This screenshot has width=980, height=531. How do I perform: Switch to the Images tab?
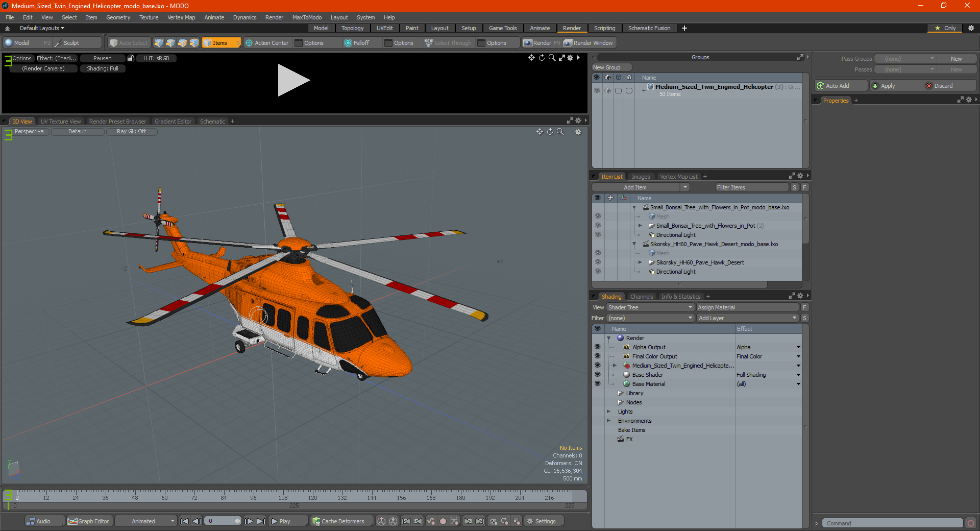point(641,177)
